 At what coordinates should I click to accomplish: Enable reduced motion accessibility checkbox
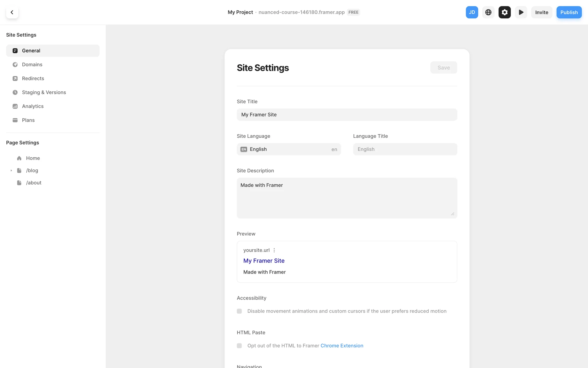click(239, 311)
